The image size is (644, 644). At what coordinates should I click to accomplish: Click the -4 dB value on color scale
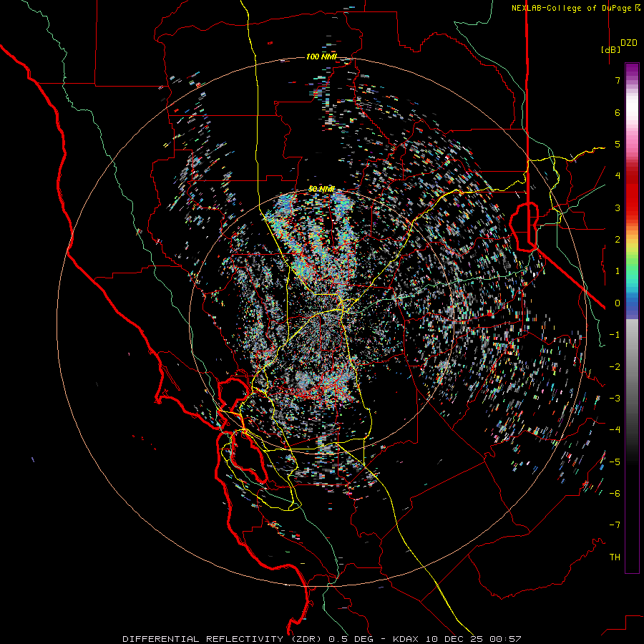pyautogui.click(x=615, y=430)
